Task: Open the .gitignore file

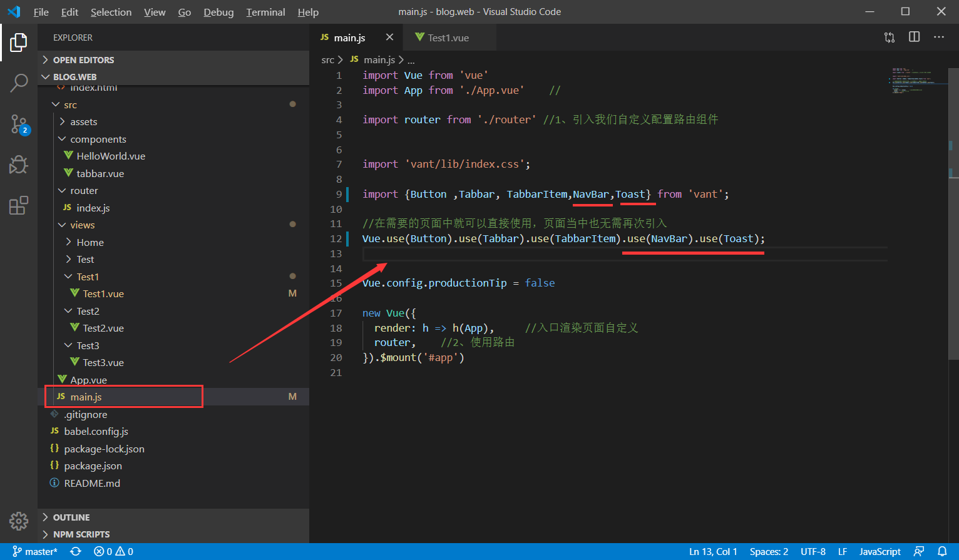Action: 173,414
